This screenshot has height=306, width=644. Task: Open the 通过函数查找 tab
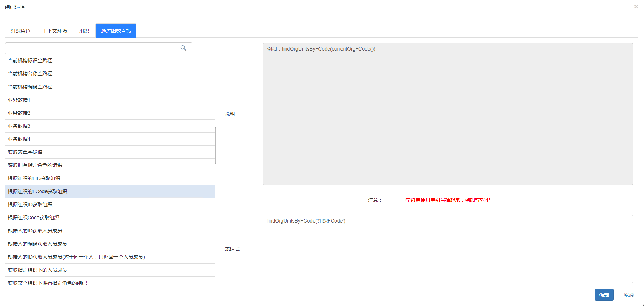click(x=116, y=31)
